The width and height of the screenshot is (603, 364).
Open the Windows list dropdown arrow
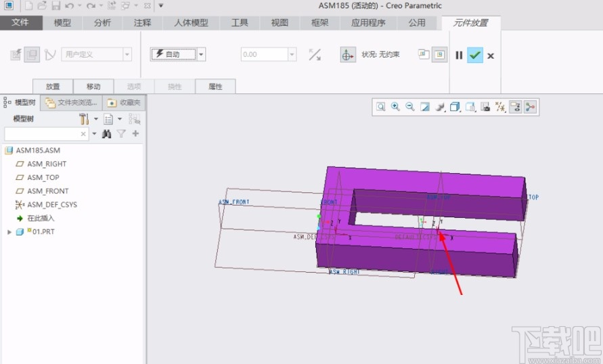tap(136, 6)
